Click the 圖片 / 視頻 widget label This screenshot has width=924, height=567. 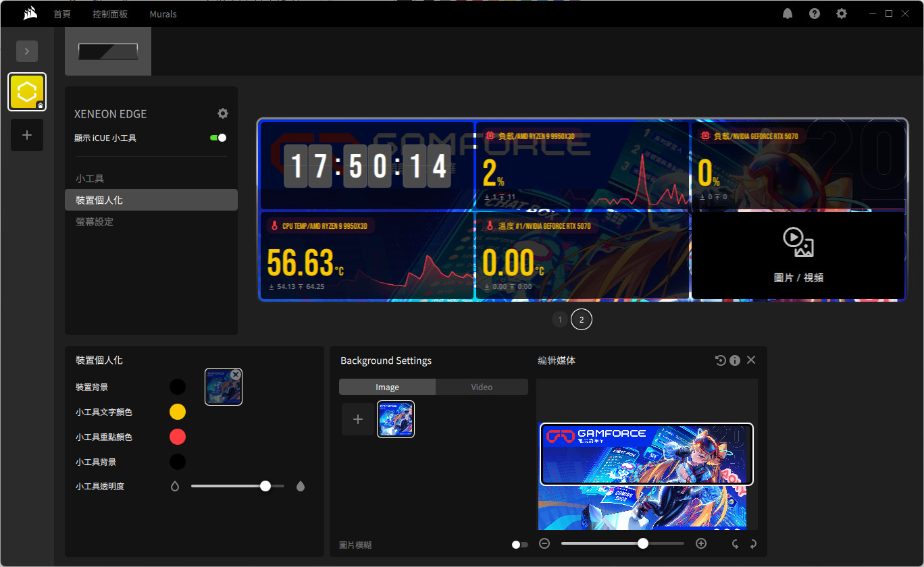click(798, 277)
